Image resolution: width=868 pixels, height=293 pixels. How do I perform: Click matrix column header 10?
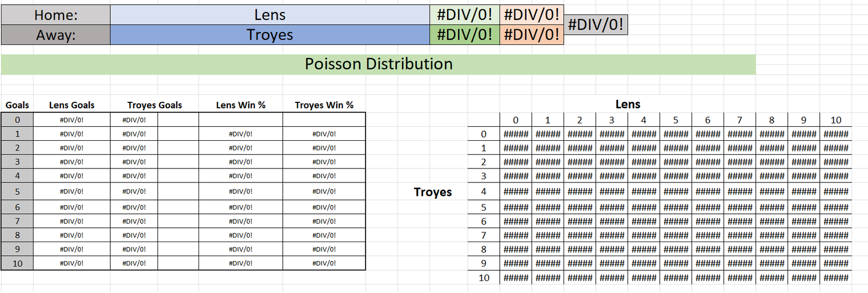(x=836, y=120)
